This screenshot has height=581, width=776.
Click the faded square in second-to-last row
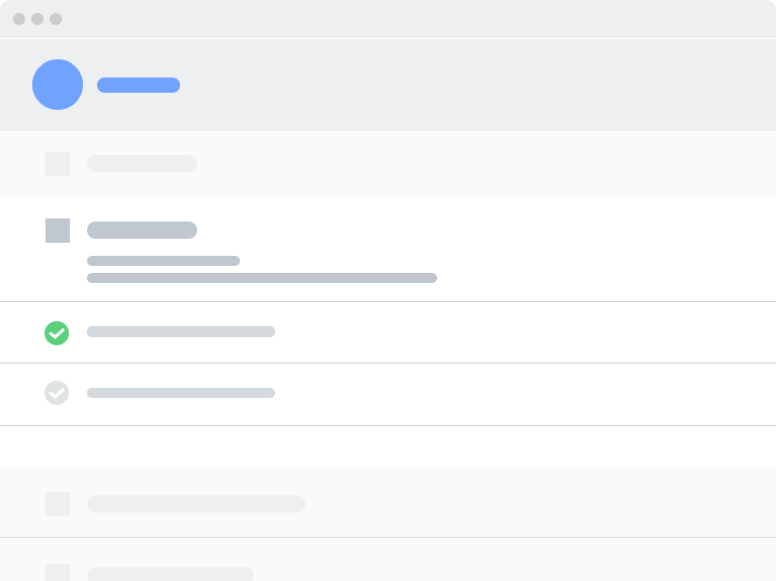pos(58,504)
